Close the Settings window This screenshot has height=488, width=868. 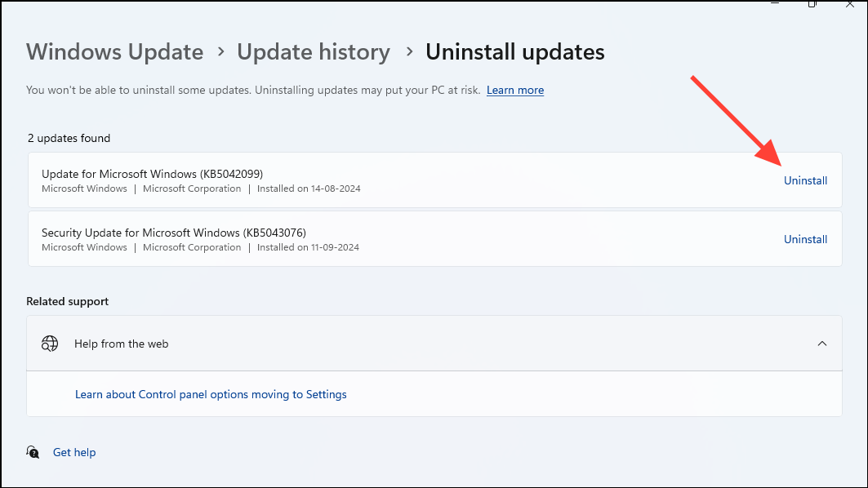[x=849, y=4]
